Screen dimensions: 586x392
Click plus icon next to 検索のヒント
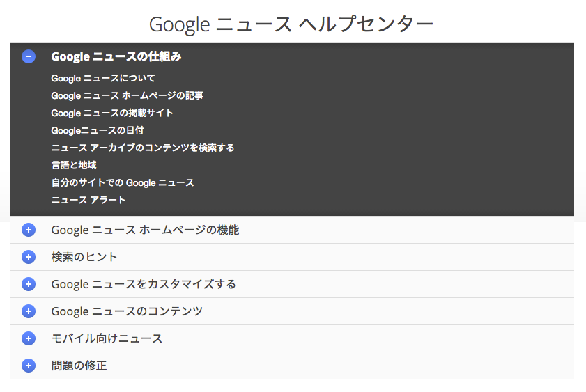coord(29,257)
